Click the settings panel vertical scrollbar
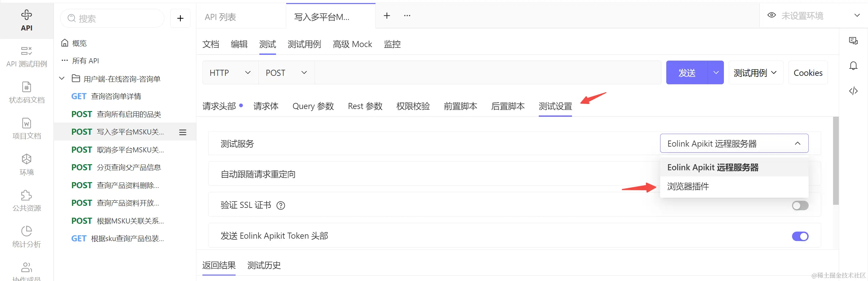Image resolution: width=868 pixels, height=281 pixels. click(836, 161)
